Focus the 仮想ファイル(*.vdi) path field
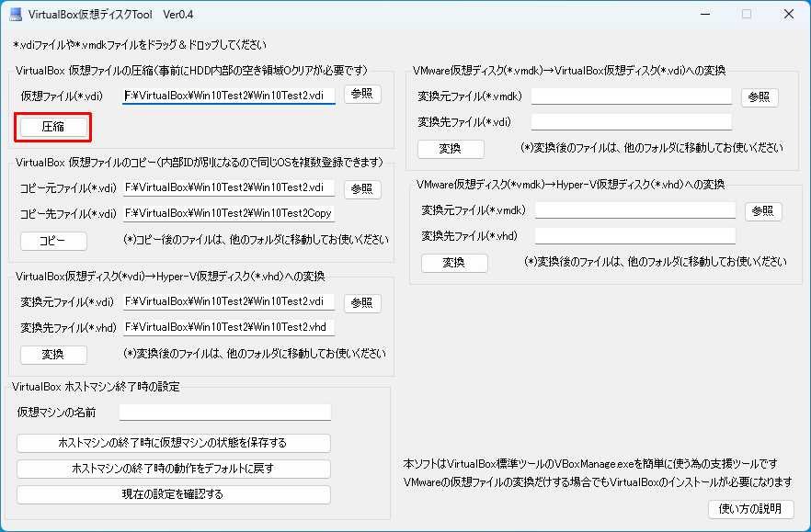Screen dimensions: 811x532 tap(229, 96)
